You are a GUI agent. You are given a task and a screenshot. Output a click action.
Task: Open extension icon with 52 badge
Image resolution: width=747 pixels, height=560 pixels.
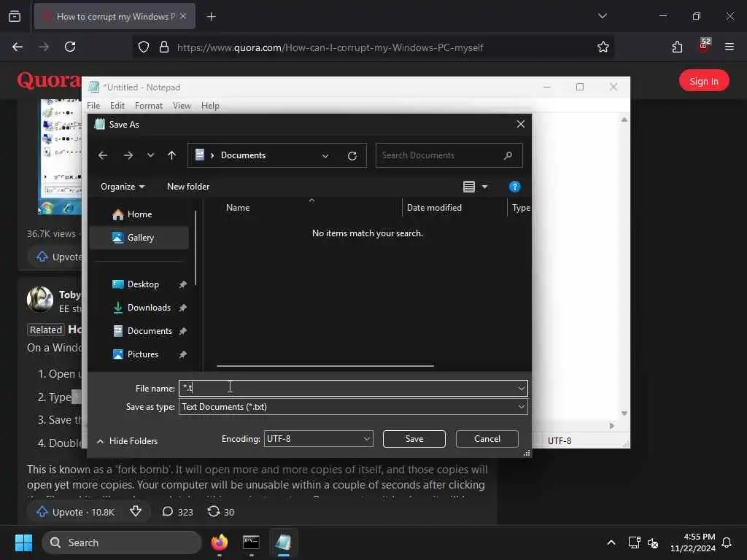pyautogui.click(x=704, y=46)
